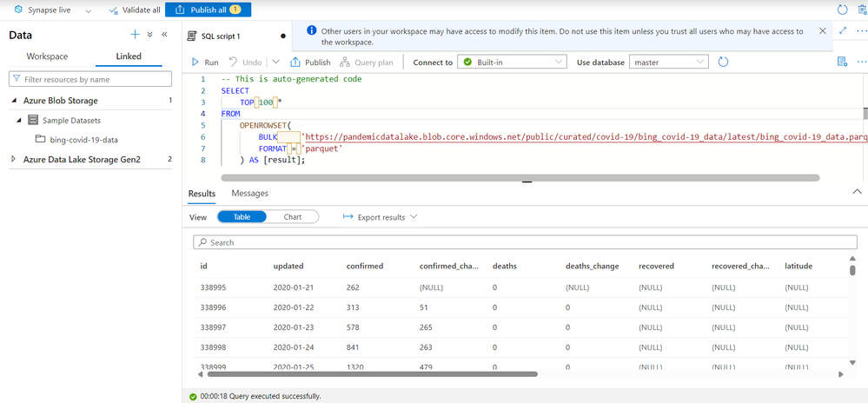
Task: Collapse the results pane with up chevron
Action: (x=857, y=192)
